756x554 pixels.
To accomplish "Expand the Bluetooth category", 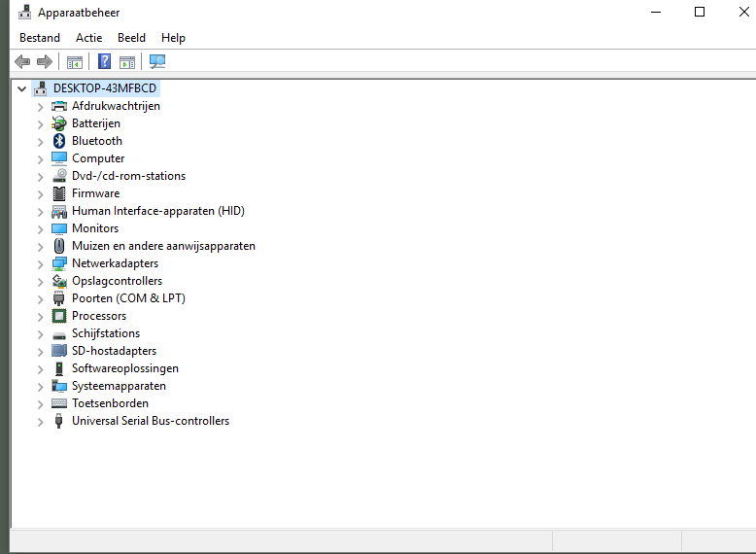I will 41,141.
